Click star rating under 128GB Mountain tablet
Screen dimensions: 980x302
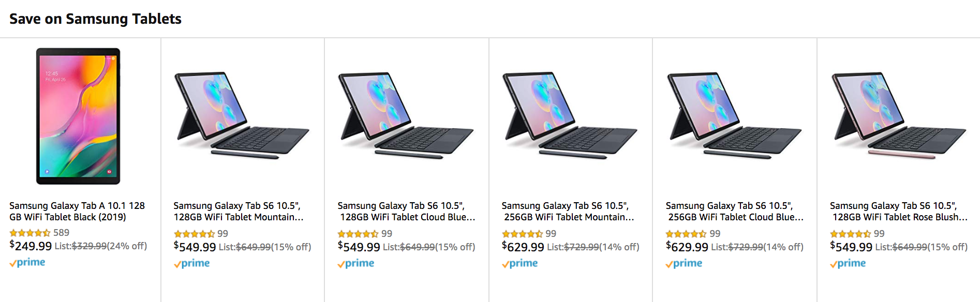194,234
